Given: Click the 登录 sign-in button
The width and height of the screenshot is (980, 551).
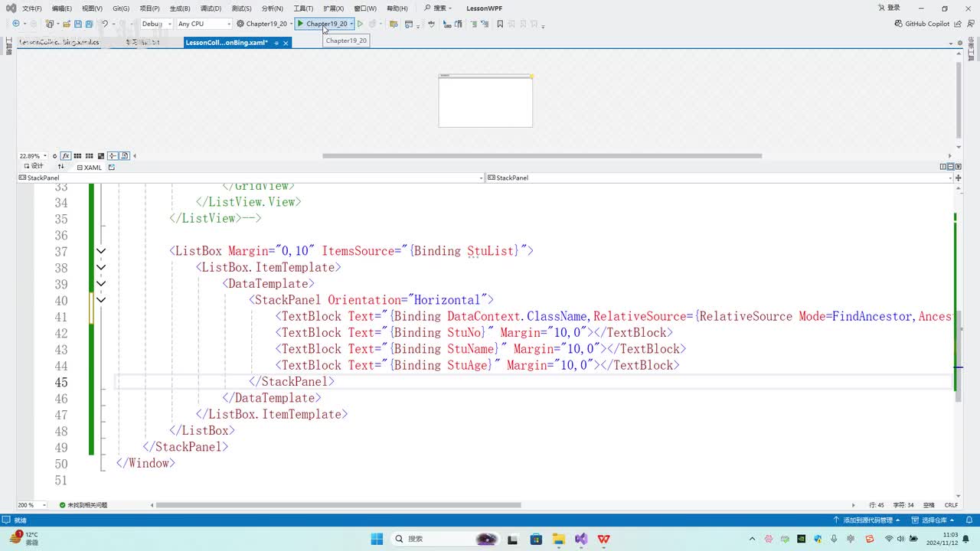Looking at the screenshot, I should [x=888, y=8].
